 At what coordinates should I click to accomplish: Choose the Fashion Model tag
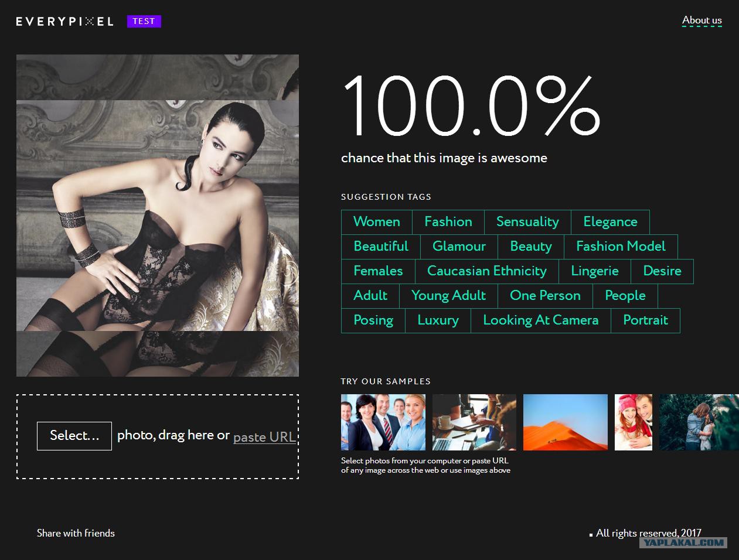coord(621,247)
